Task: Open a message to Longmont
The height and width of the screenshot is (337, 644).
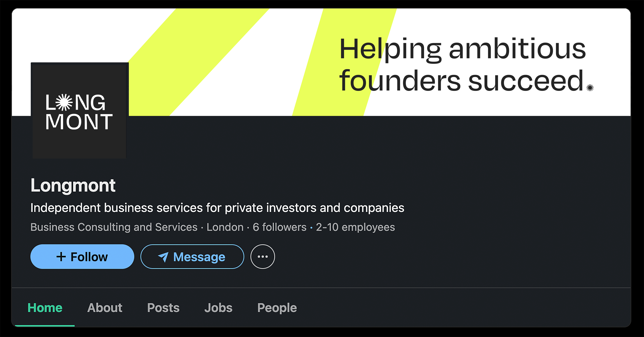Action: [192, 256]
